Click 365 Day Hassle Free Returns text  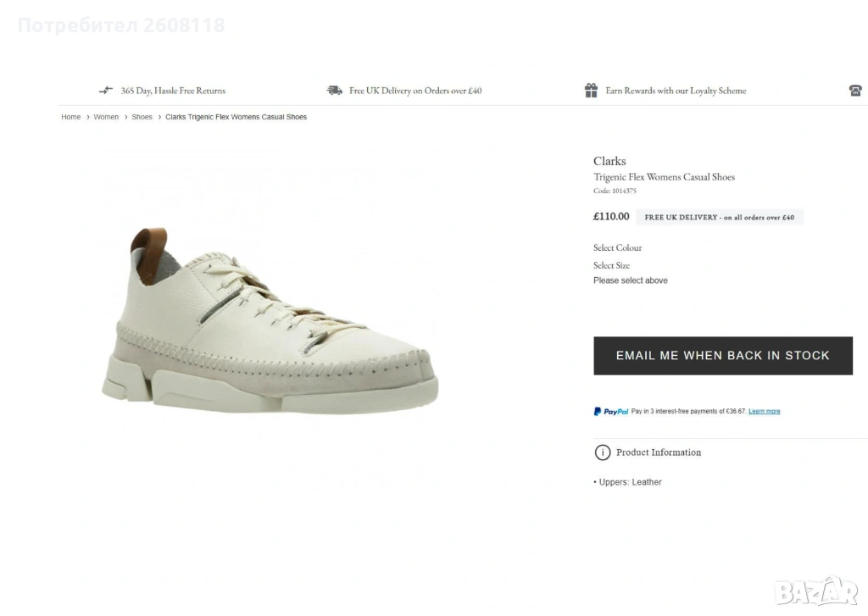173,91
